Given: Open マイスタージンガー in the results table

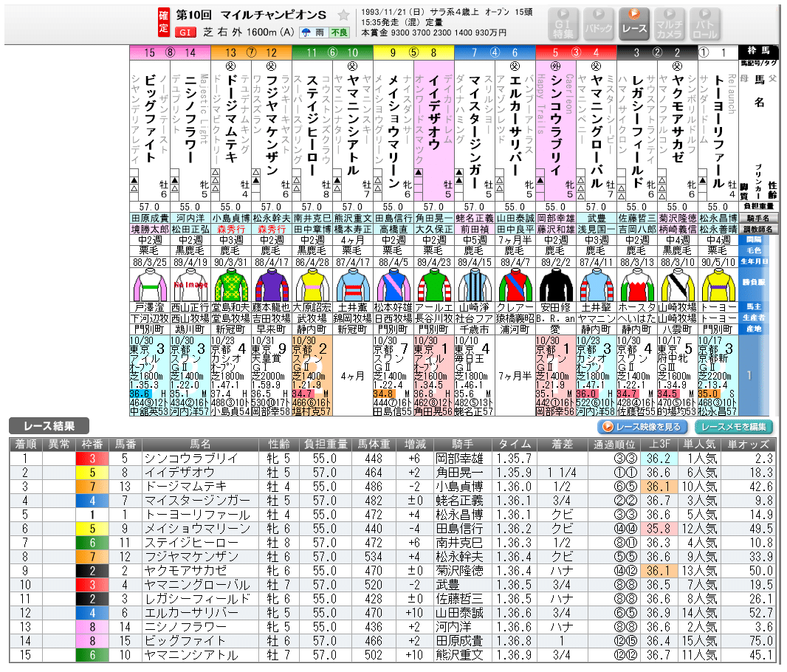Looking at the screenshot, I should coord(197,501).
